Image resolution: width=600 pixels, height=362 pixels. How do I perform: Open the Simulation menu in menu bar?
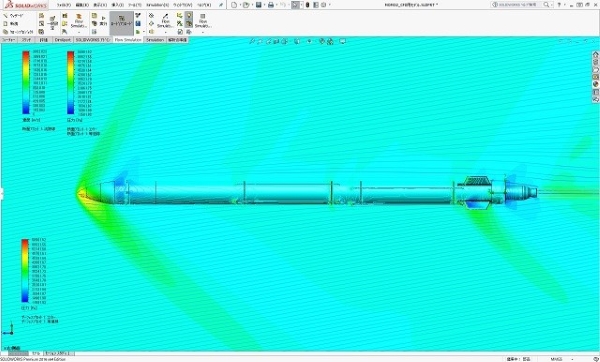point(158,5)
